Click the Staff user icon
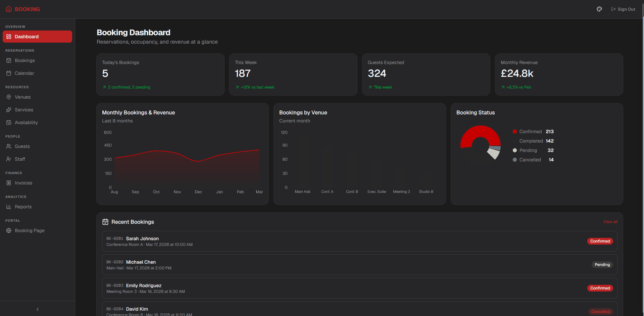This screenshot has width=644, height=316. click(9, 159)
